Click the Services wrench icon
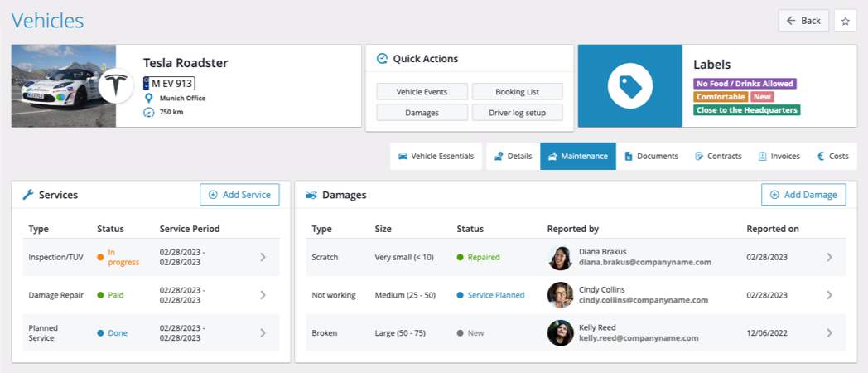The height and width of the screenshot is (373, 868). (27, 195)
